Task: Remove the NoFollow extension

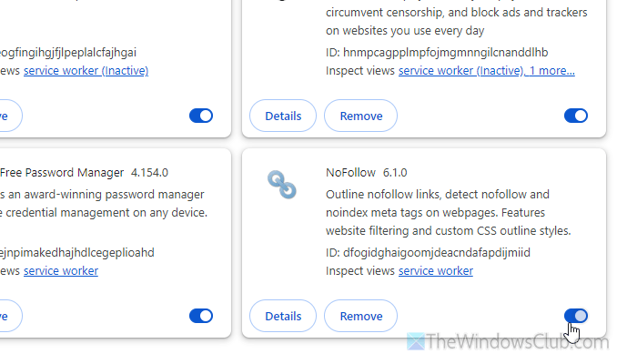Action: (x=360, y=316)
